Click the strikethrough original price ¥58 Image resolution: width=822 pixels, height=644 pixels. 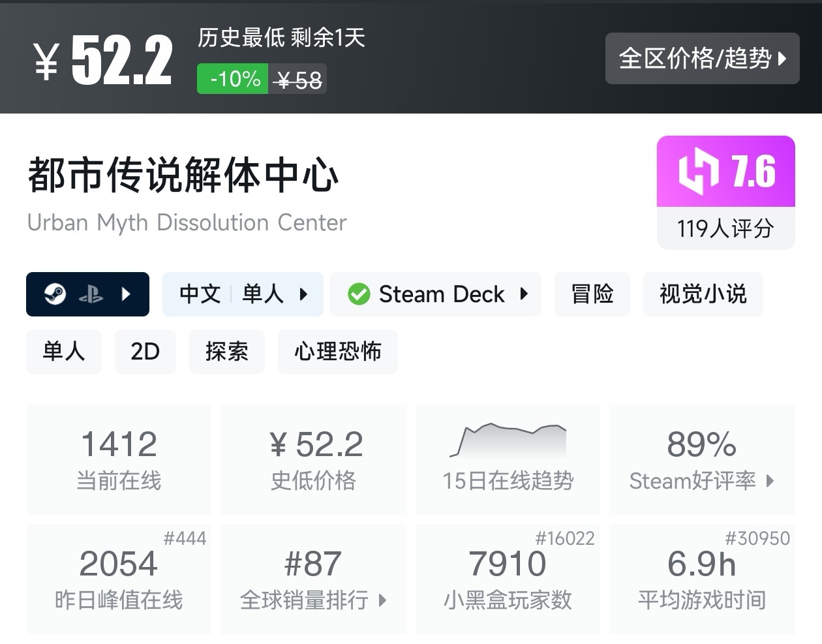(297, 79)
